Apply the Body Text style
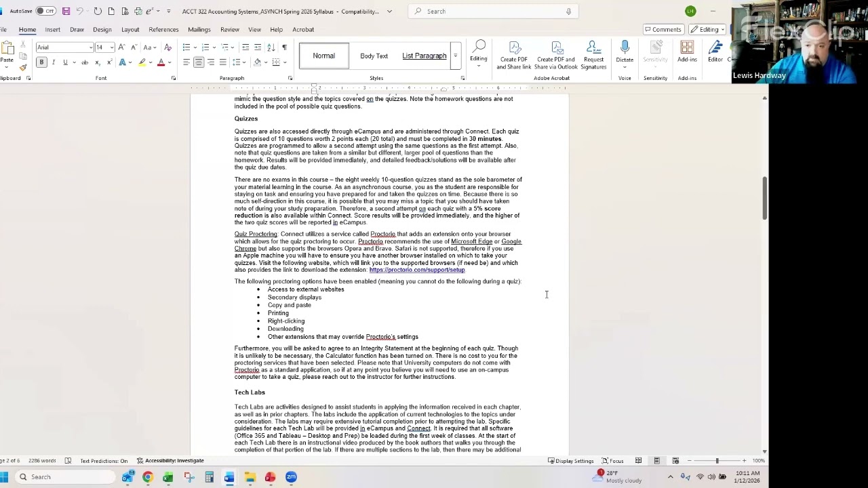 coord(374,56)
